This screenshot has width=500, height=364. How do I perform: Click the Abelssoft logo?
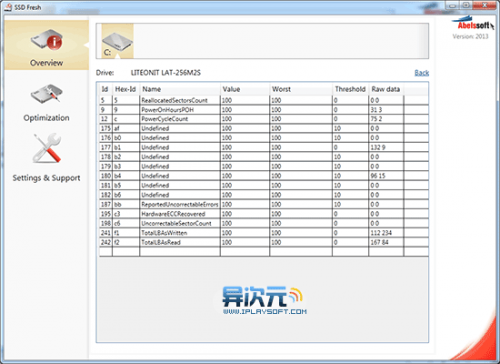473,24
